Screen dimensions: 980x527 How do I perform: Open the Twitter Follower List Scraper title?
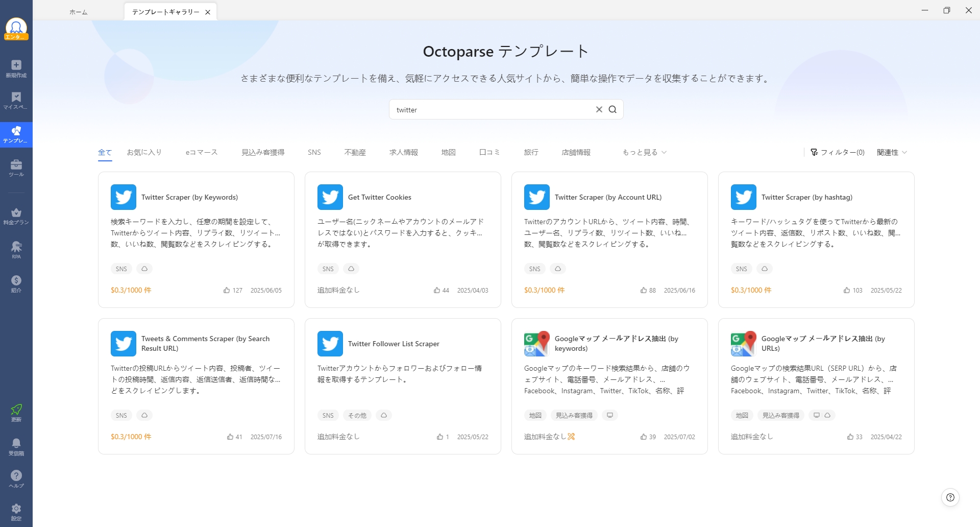pyautogui.click(x=394, y=344)
